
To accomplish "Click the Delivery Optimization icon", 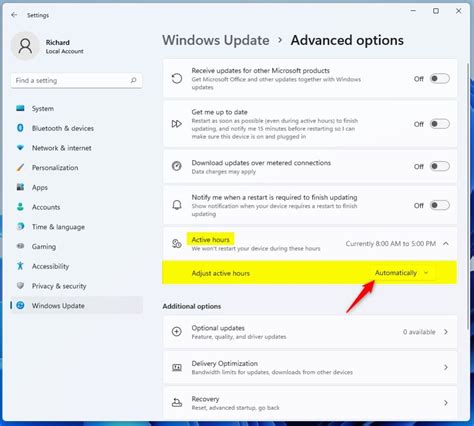I will [177, 367].
